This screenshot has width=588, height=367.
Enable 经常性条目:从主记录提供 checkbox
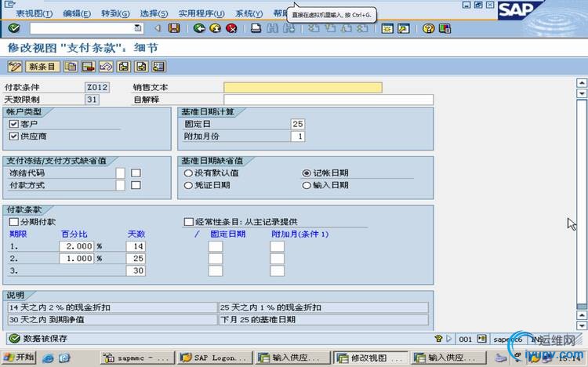pyautogui.click(x=189, y=222)
